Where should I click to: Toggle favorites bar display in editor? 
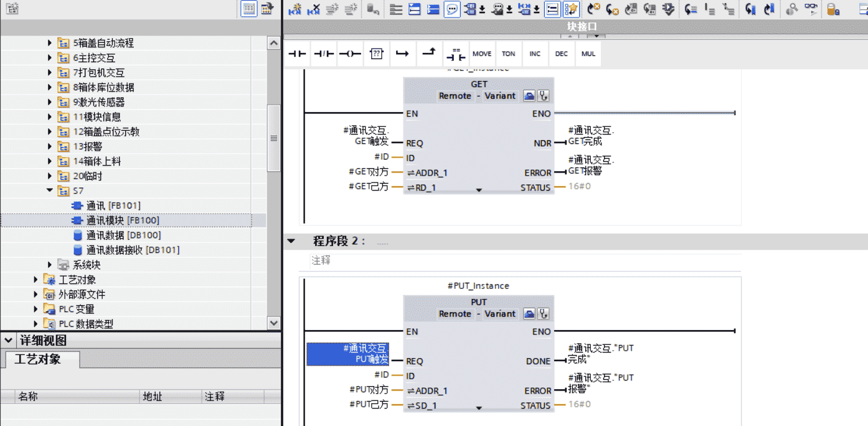571,9
